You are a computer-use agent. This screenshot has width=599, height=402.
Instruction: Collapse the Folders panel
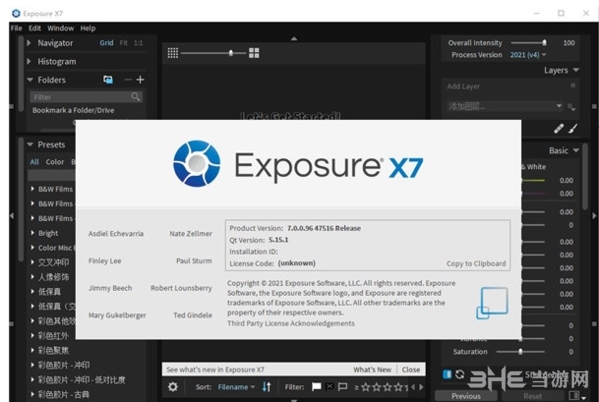(x=30, y=80)
